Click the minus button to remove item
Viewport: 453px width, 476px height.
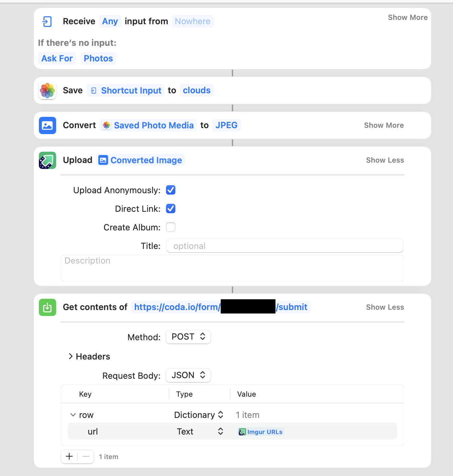tap(86, 457)
